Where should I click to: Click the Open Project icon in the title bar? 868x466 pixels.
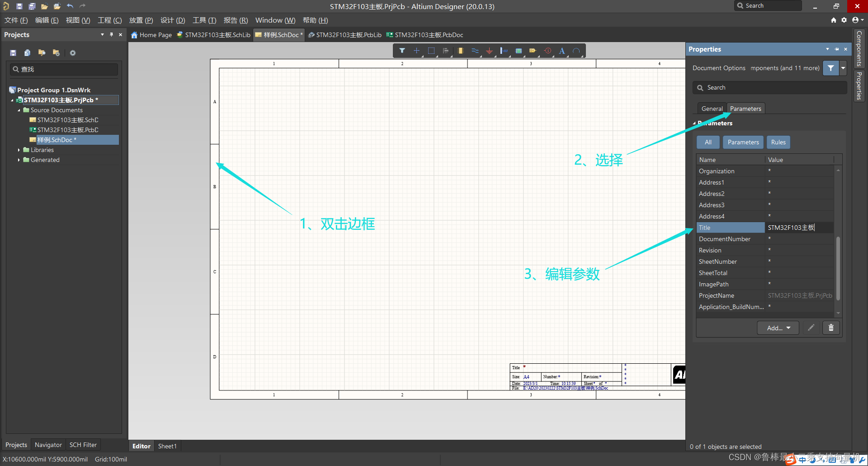[x=57, y=6]
